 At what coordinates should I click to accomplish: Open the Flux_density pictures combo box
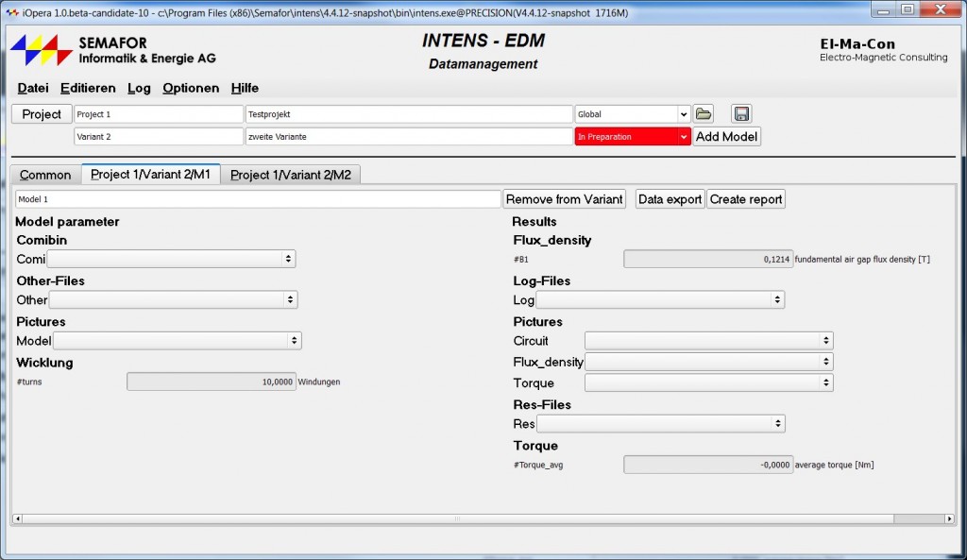coord(709,362)
